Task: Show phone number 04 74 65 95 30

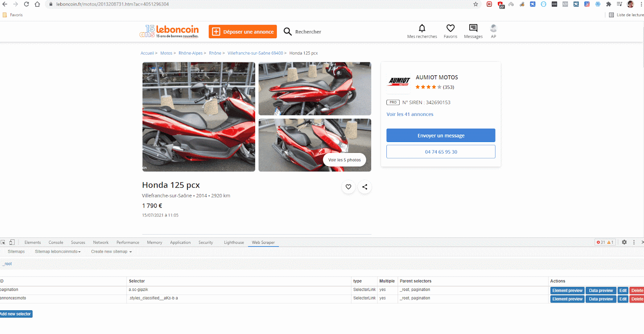Action: (x=441, y=152)
